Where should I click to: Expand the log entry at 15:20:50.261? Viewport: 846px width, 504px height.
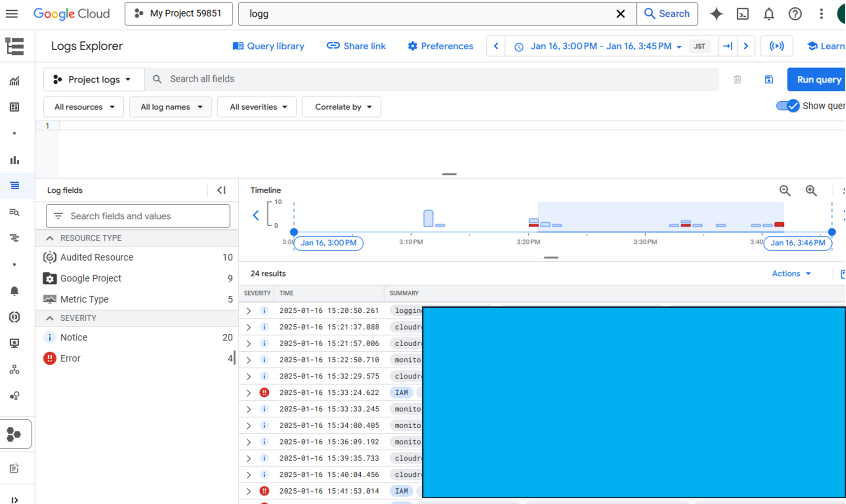[249, 310]
